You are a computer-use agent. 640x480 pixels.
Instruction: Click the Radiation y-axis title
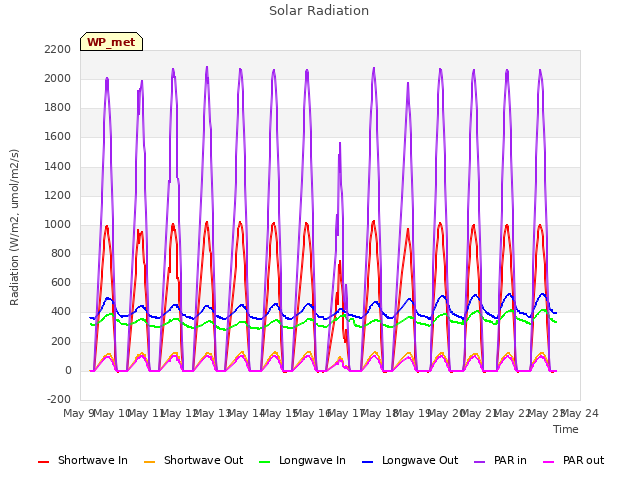[14, 227]
